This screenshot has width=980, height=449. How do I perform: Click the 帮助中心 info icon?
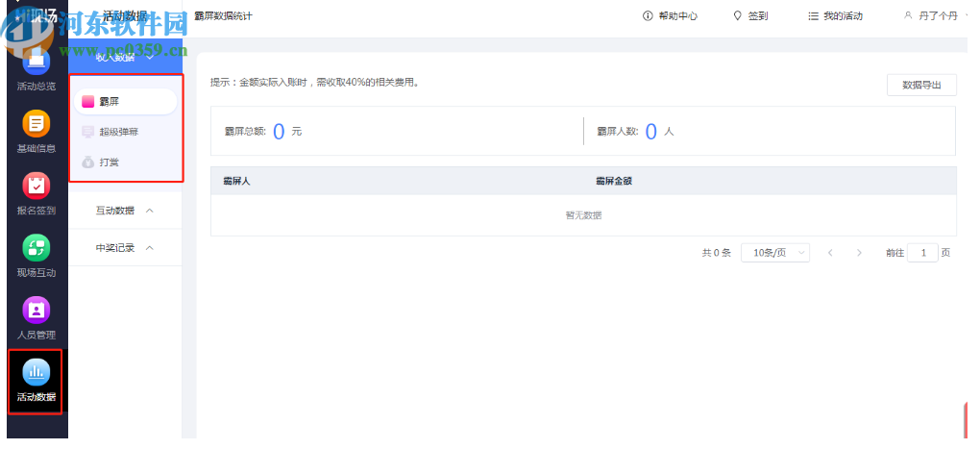click(x=648, y=16)
